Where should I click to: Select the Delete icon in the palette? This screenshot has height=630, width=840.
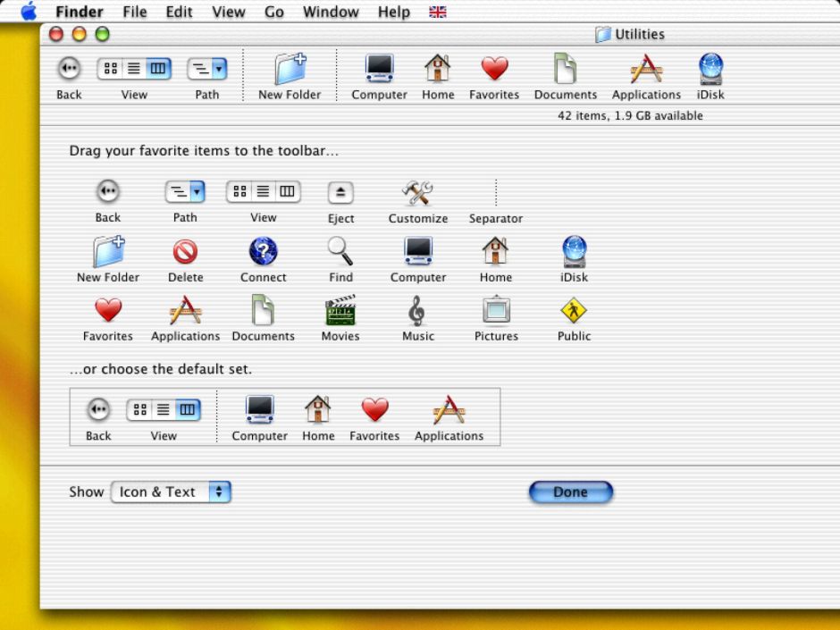[x=185, y=252]
